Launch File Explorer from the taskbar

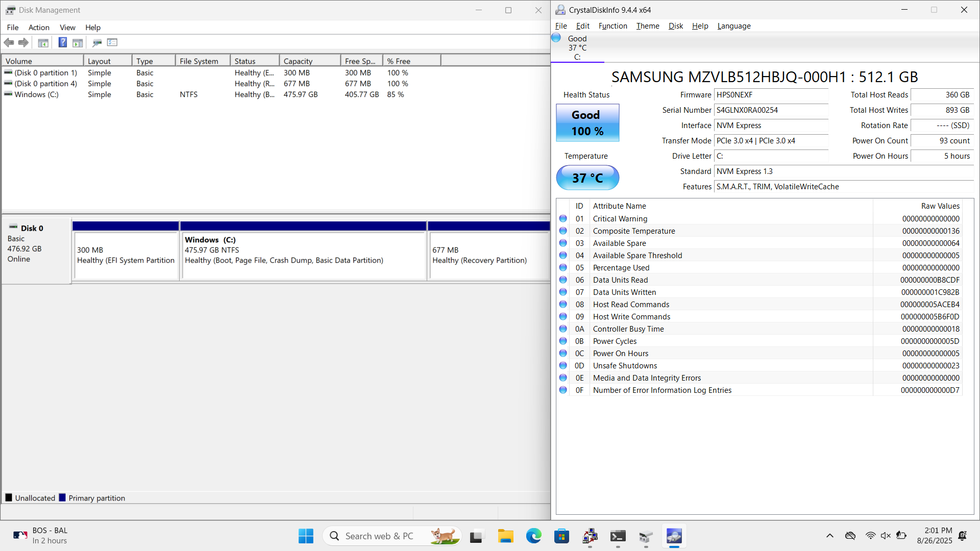coord(505,536)
